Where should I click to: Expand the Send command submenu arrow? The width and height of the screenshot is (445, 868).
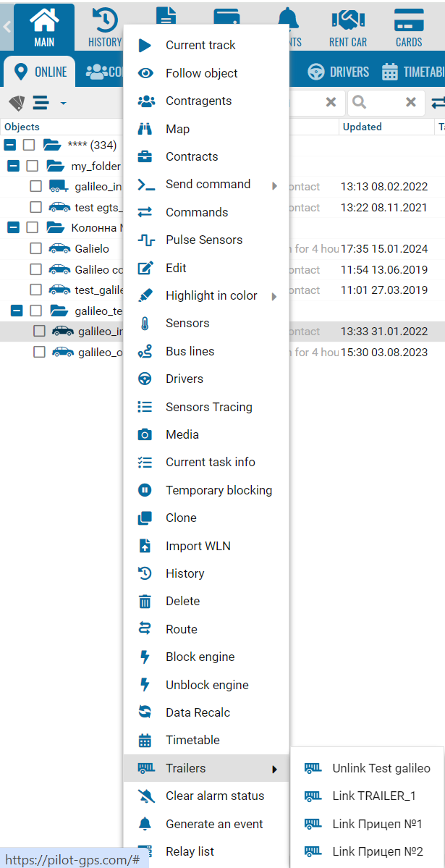275,185
